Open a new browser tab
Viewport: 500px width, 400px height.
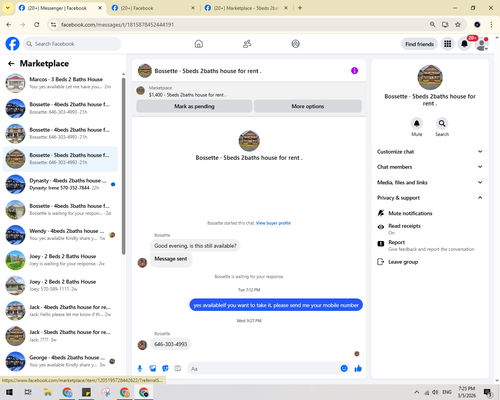pos(300,8)
